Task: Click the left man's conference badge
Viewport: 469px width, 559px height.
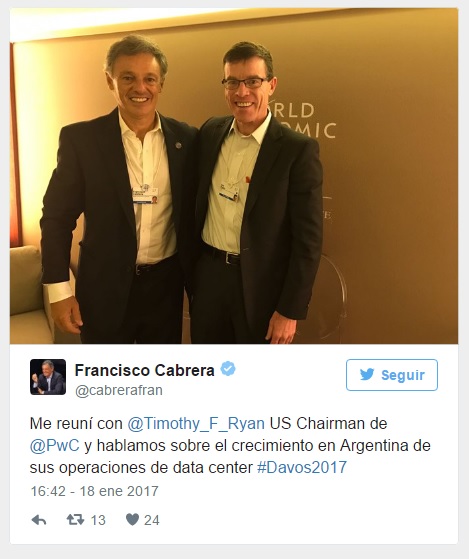Action: (x=145, y=196)
